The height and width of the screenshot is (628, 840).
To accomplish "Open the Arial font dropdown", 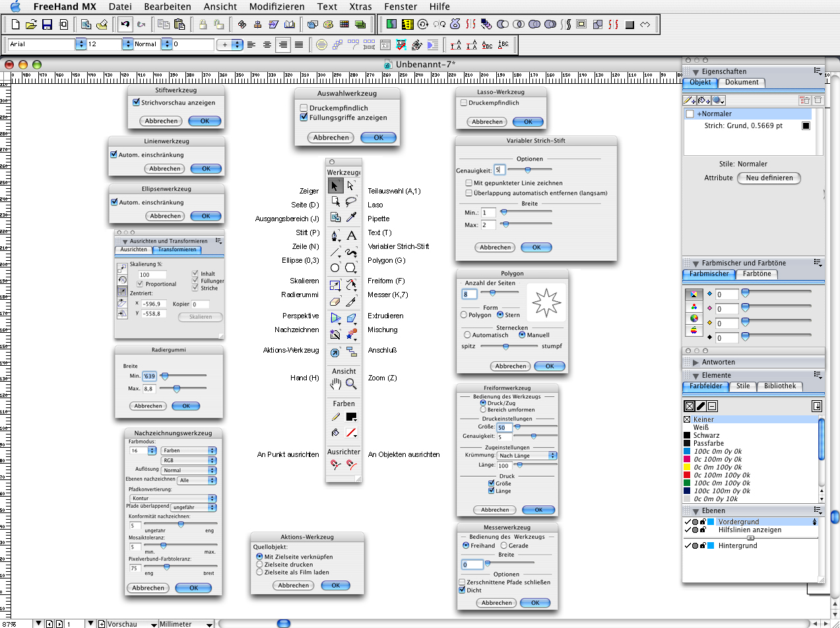I will [x=82, y=44].
